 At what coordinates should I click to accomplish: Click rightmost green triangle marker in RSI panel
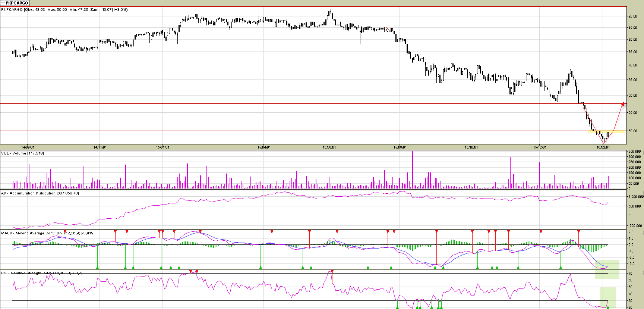pos(608,307)
